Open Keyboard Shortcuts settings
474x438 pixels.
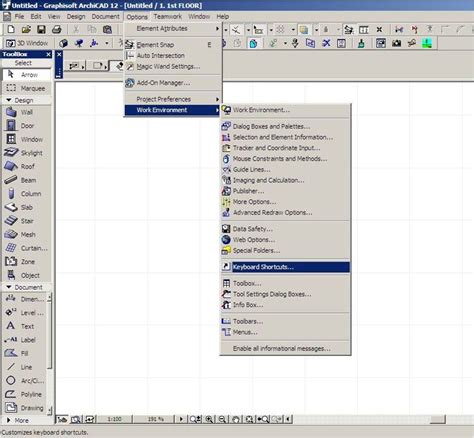(x=285, y=267)
